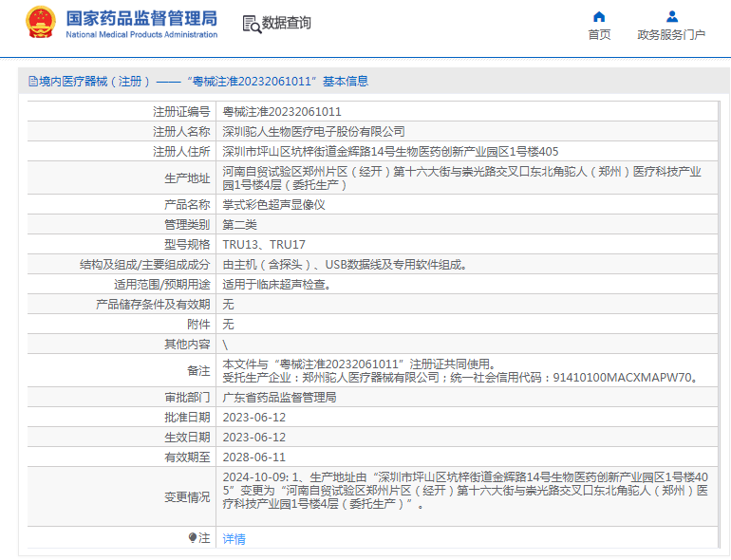Screen dimensions: 731x560
Task: Open the 详情 link
Action: point(234,538)
